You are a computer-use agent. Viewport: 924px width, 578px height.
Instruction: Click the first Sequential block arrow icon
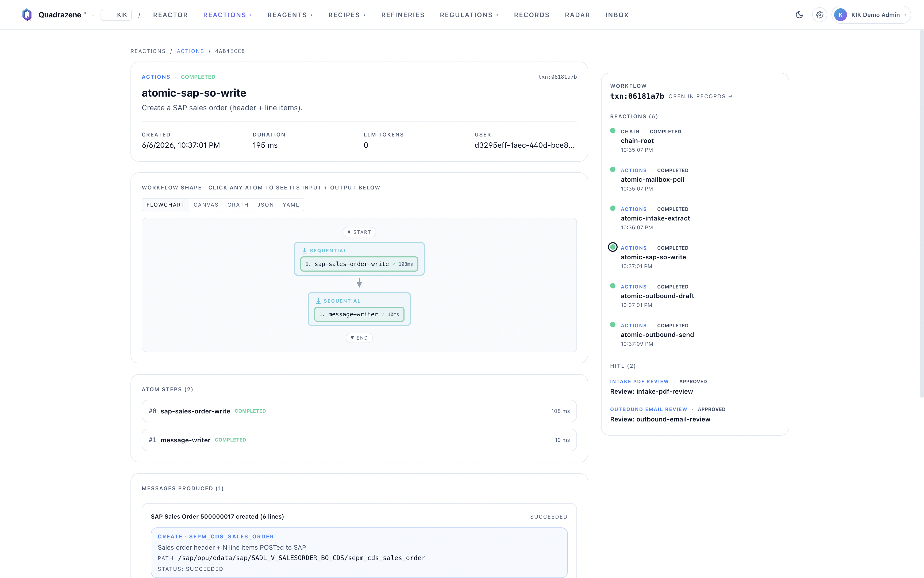(304, 251)
